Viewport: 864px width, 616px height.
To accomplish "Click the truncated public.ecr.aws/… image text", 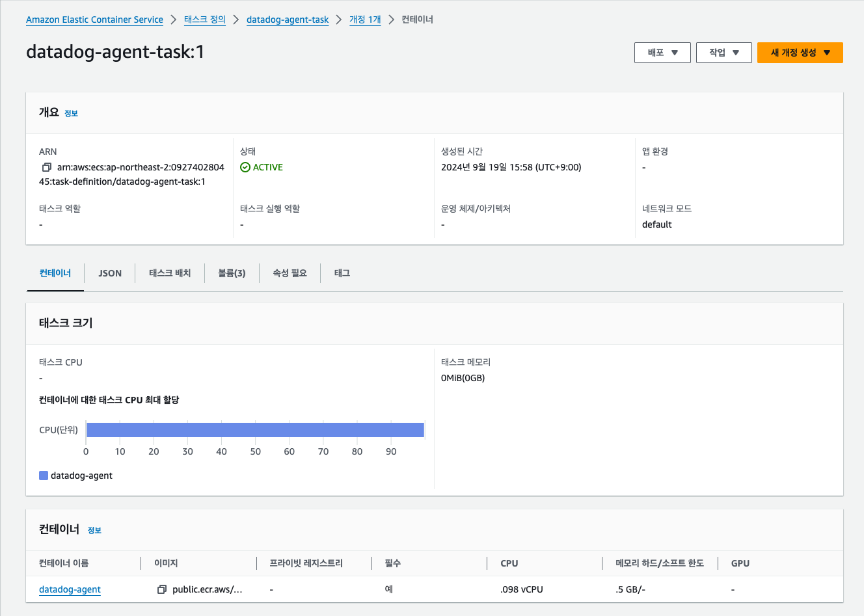I will pyautogui.click(x=207, y=589).
